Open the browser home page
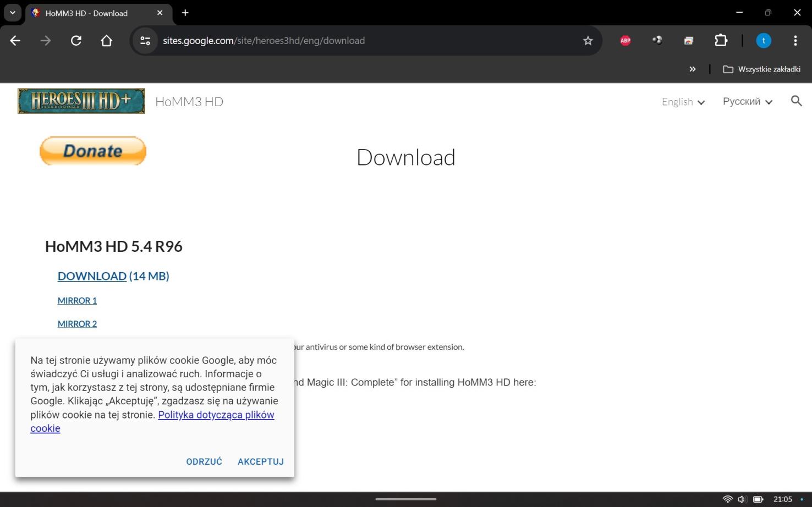 (106, 40)
